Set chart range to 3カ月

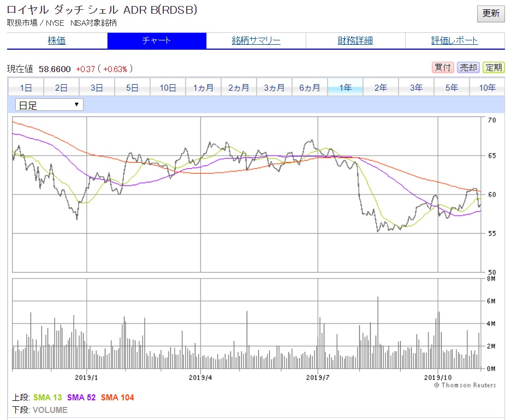coord(275,87)
